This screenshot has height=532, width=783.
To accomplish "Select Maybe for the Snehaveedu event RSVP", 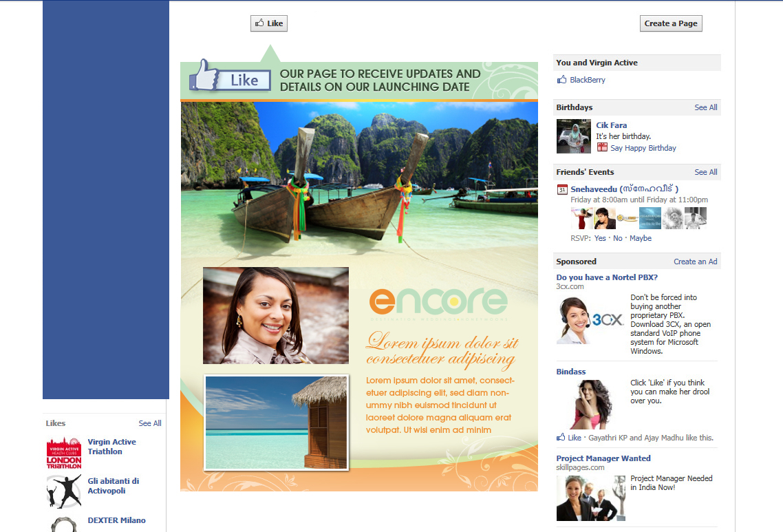I will (x=640, y=238).
